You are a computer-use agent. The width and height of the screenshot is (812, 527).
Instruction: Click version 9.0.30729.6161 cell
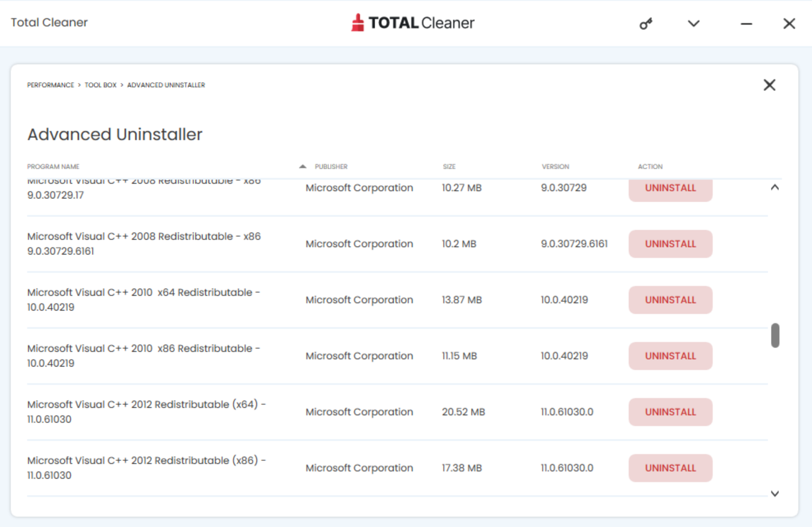[574, 244]
